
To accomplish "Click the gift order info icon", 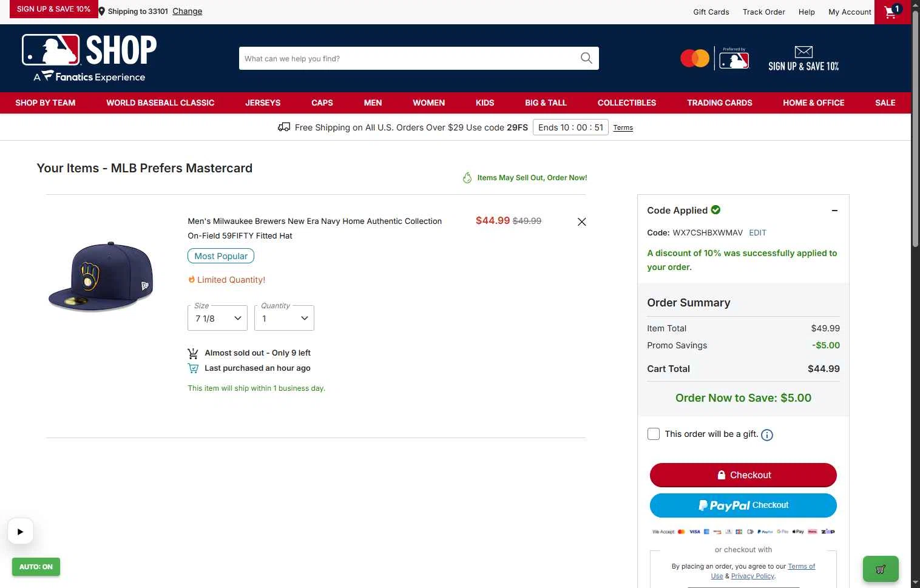I will click(767, 435).
